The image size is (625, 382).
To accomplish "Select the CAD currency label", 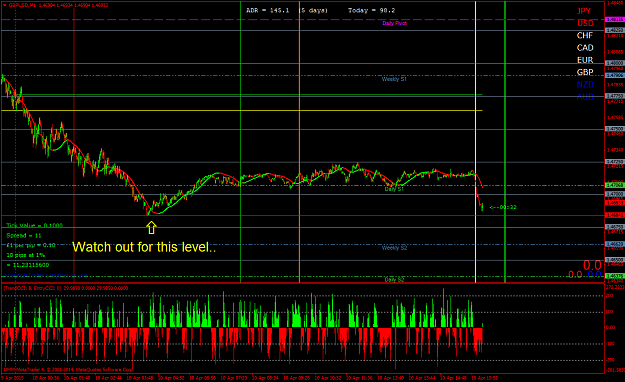I will [585, 48].
